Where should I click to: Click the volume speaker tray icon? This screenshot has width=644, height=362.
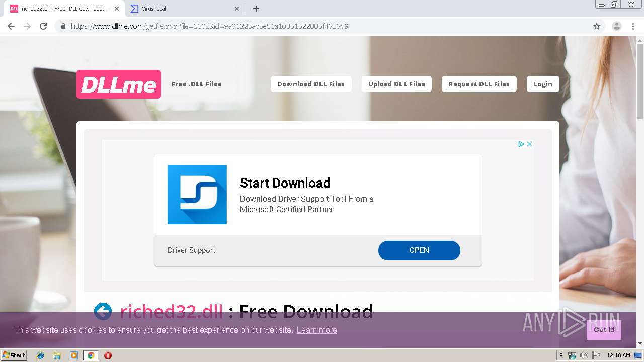point(584,355)
